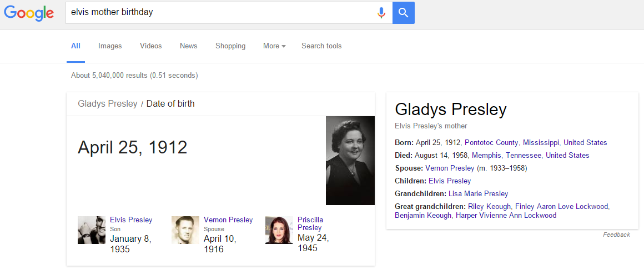The width and height of the screenshot is (644, 269).
Task: Switch to the Videos tab
Action: tap(151, 46)
